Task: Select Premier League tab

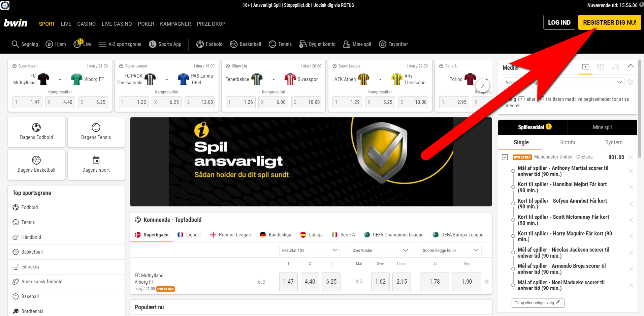Action: (x=230, y=235)
